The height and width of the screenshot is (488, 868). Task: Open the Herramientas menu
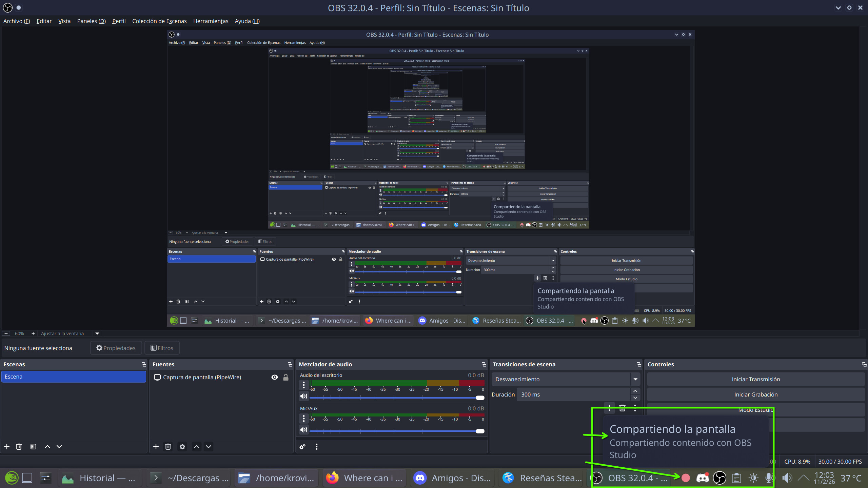coord(211,21)
